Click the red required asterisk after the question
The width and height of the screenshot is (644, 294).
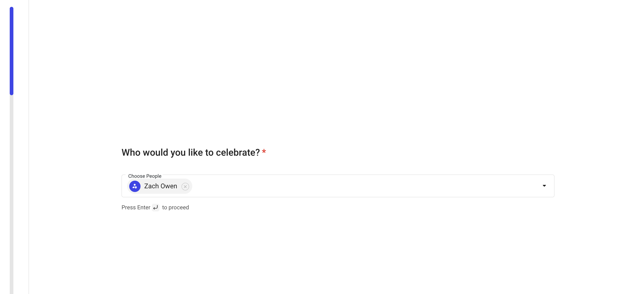264,151
